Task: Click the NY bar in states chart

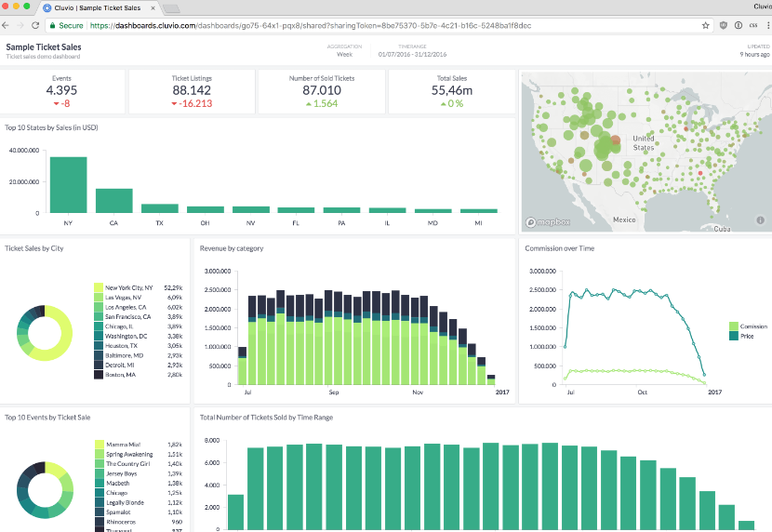Action: (x=69, y=185)
